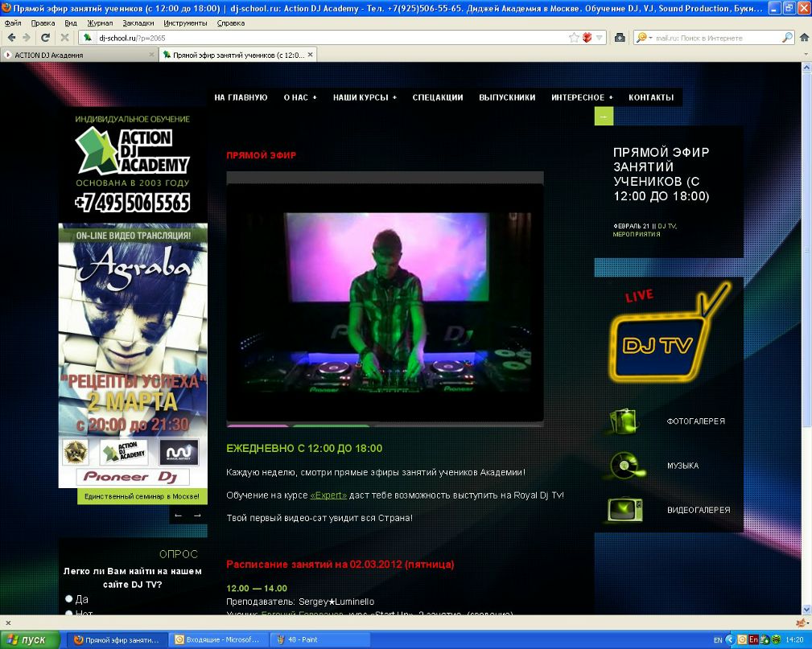The height and width of the screenshot is (649, 812).
Task: Go back with the browser back arrow
Action: click(x=11, y=37)
